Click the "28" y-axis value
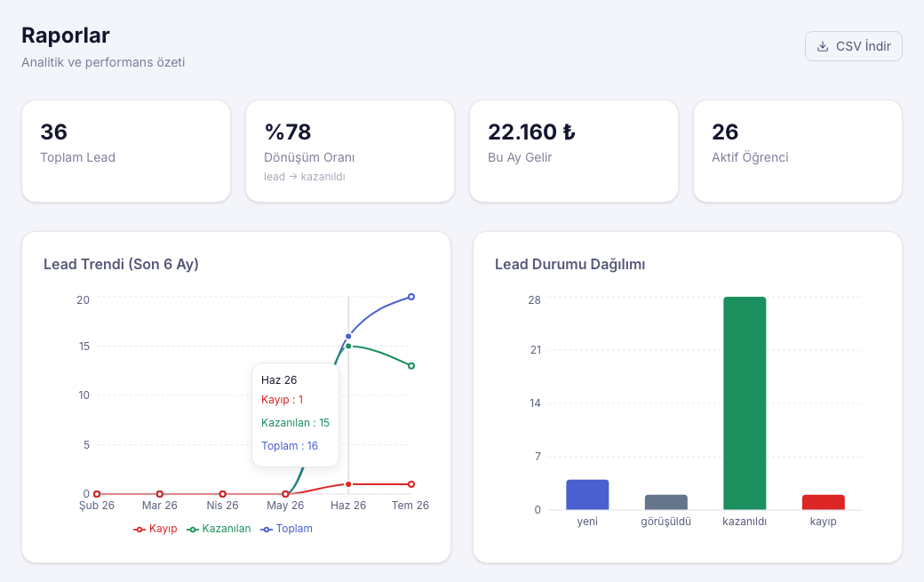This screenshot has width=924, height=582. point(535,299)
